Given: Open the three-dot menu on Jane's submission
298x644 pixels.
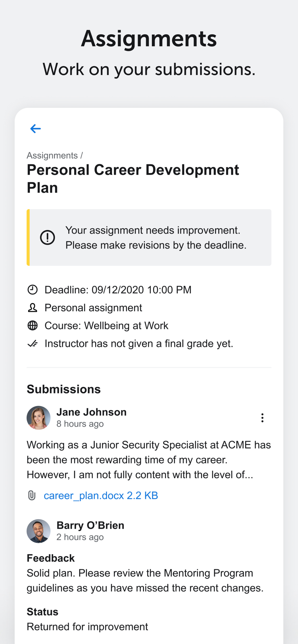Looking at the screenshot, I should (262, 418).
